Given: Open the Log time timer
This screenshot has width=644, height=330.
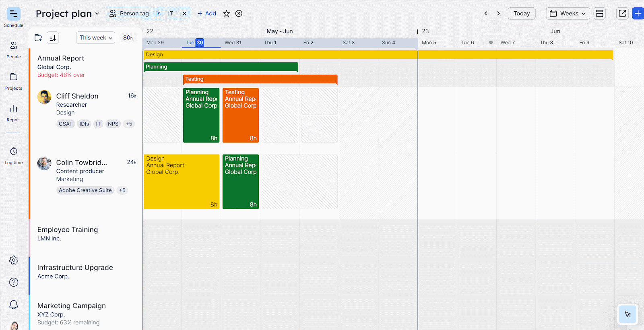Looking at the screenshot, I should [14, 151].
